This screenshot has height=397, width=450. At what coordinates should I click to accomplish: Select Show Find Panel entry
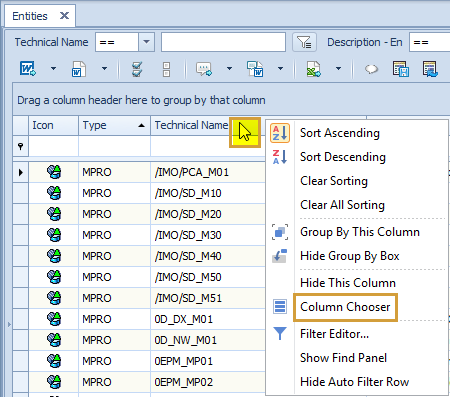pyautogui.click(x=343, y=358)
